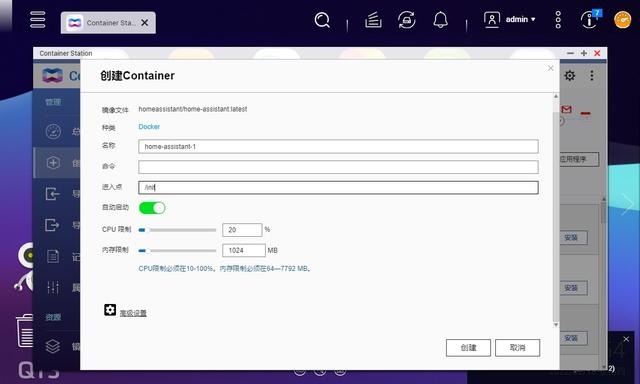
Task: Click the memory limit value box 1024
Action: (x=244, y=250)
